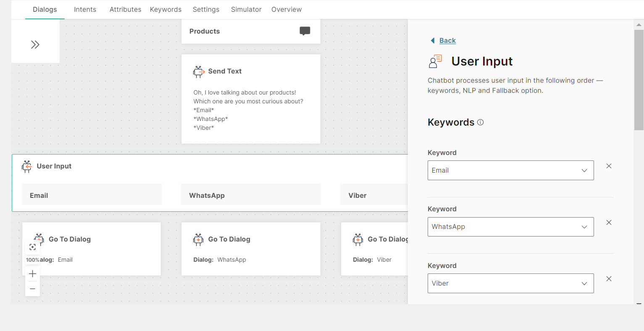Select the Go To Dialog WhatsApp block
The image size is (644, 331).
tap(251, 249)
